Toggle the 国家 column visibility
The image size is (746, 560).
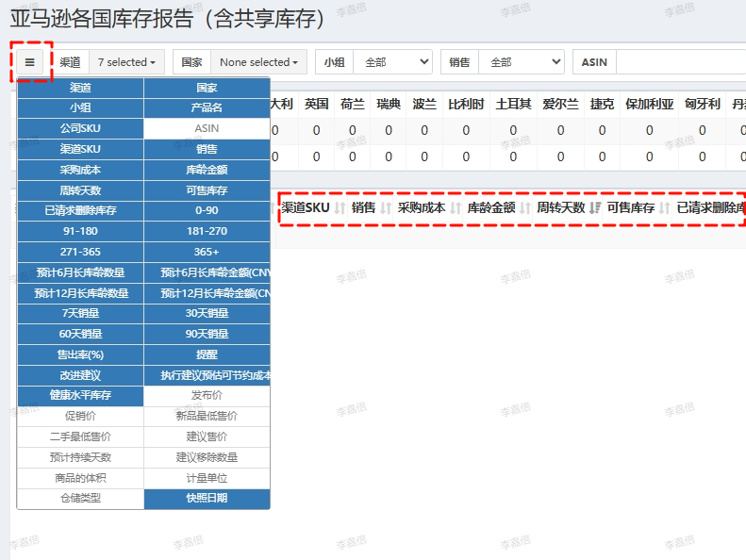207,88
